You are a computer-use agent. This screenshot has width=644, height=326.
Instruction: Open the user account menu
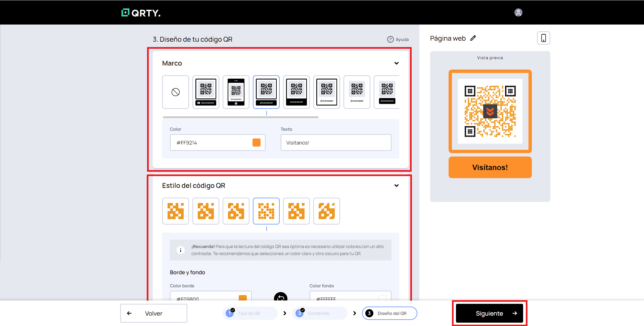pyautogui.click(x=518, y=12)
